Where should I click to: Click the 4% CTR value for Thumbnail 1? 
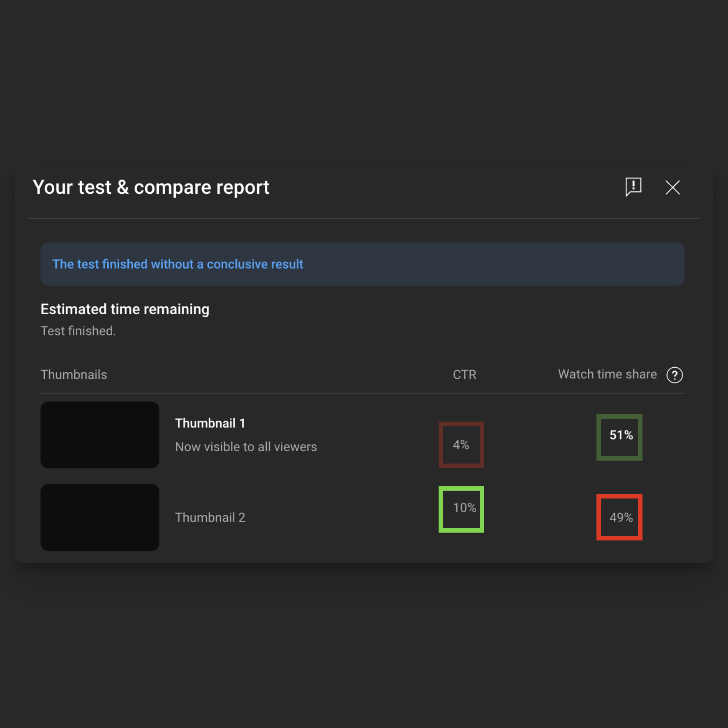pos(461,445)
